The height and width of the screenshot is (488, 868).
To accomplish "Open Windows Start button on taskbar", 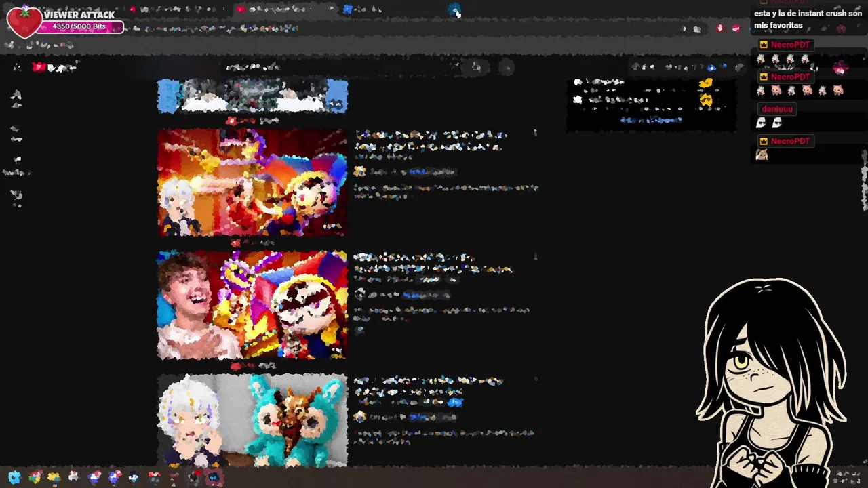I will tap(14, 477).
